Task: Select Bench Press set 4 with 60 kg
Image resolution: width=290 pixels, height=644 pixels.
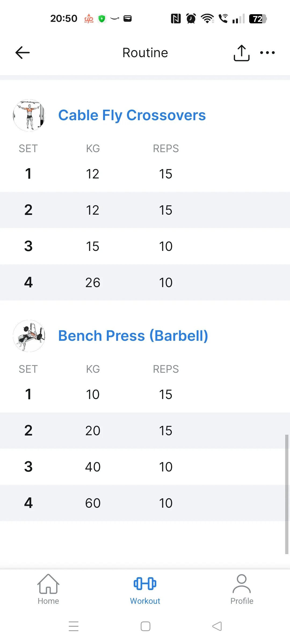Action: pyautogui.click(x=93, y=503)
